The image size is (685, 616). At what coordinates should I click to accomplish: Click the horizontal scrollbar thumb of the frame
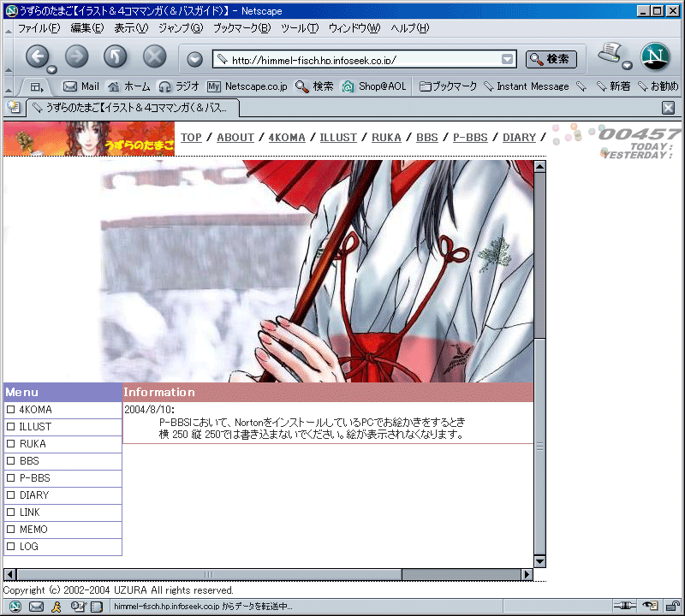(209, 575)
